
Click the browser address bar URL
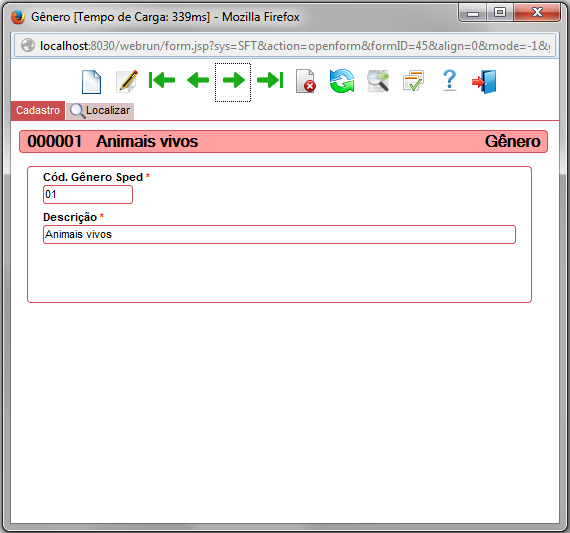tap(294, 46)
